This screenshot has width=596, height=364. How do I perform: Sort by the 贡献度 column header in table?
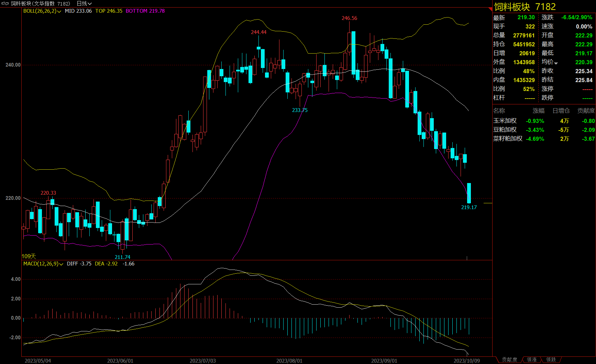586,111
